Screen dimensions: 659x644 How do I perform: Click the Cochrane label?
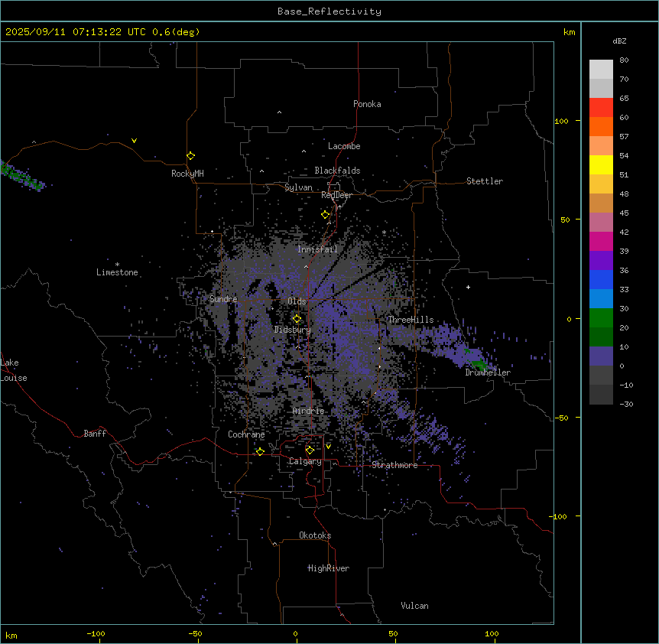[x=246, y=434]
